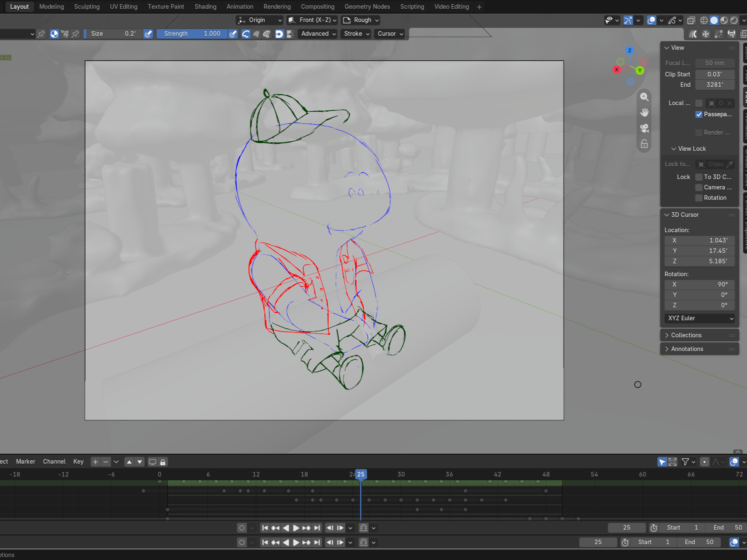
Task: Click the pan hand viewport icon
Action: pyautogui.click(x=644, y=113)
